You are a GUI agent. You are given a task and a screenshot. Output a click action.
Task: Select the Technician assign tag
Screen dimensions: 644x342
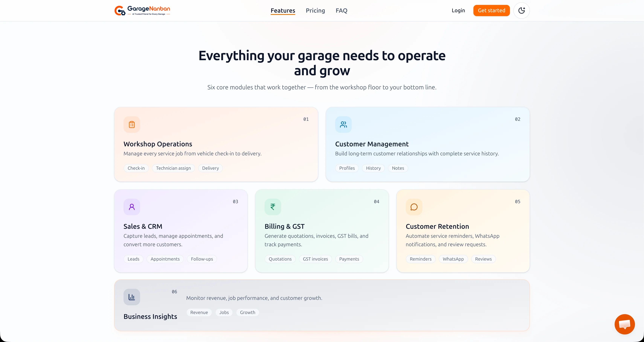pyautogui.click(x=173, y=168)
